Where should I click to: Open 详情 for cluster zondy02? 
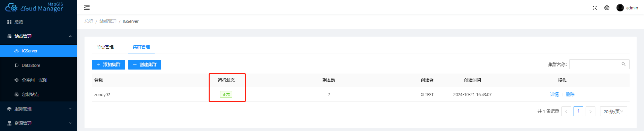pos(554,94)
